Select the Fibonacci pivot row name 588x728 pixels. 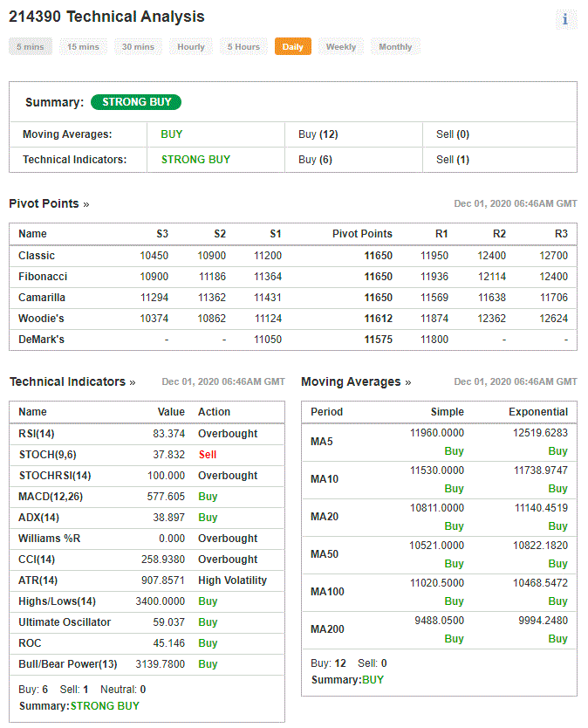(x=43, y=277)
